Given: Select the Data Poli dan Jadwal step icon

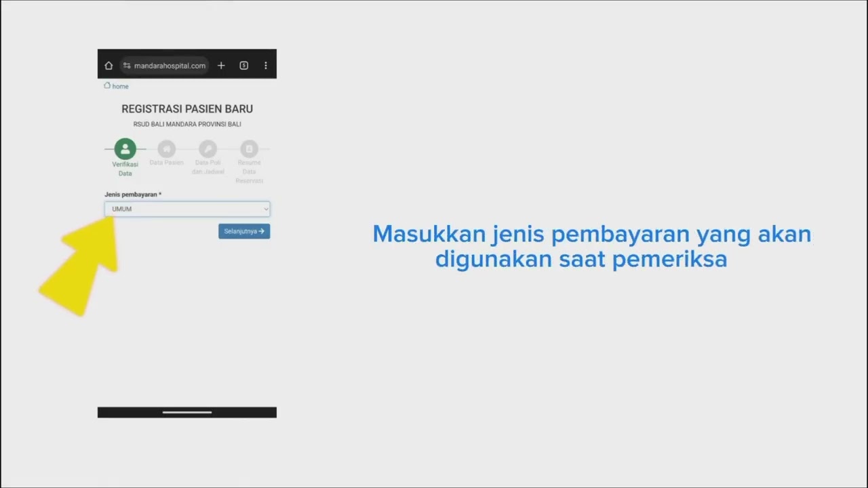Looking at the screenshot, I should tap(208, 148).
